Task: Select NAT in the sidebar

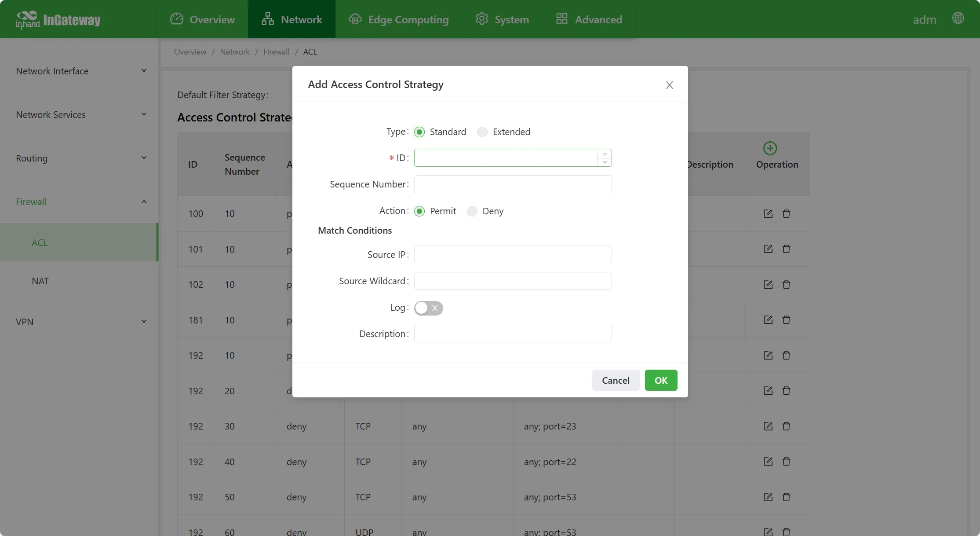Action: click(79, 281)
